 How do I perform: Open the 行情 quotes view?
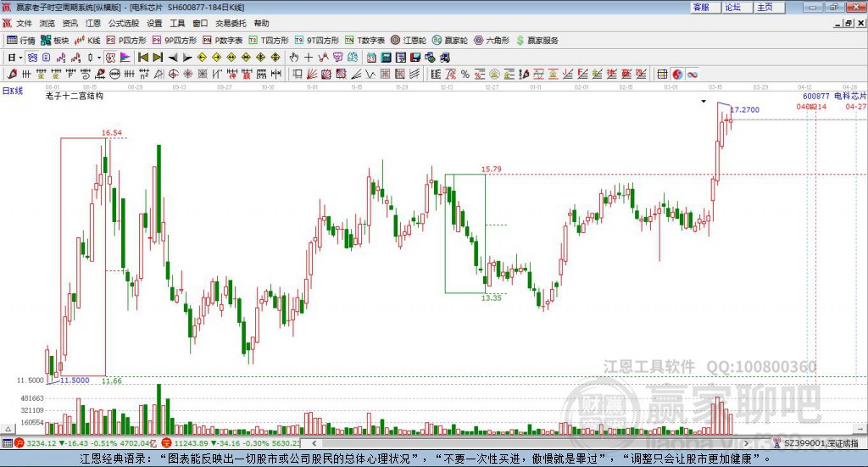point(21,41)
